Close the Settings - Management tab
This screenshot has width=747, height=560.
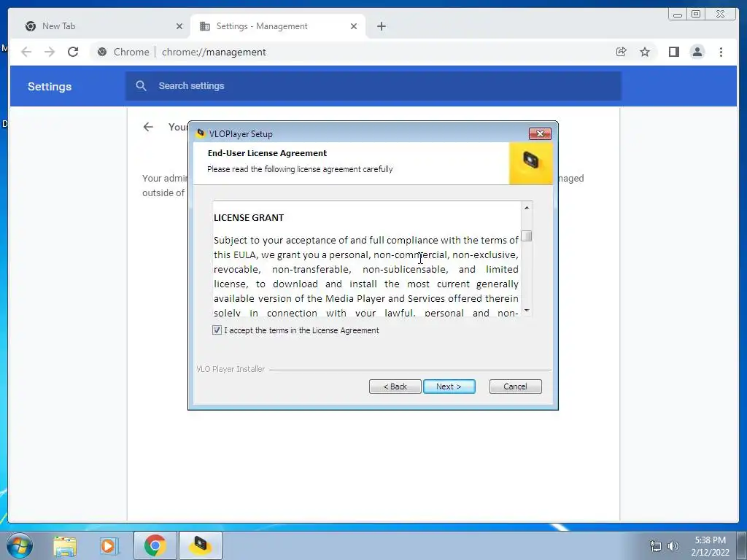click(354, 26)
